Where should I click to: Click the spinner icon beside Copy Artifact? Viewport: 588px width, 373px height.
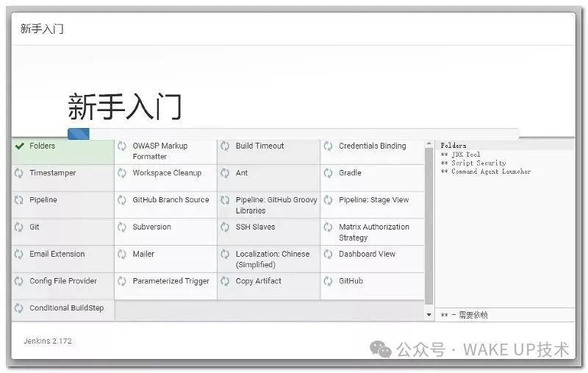(x=225, y=281)
